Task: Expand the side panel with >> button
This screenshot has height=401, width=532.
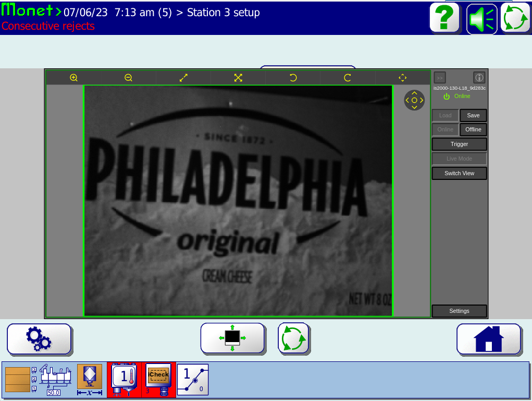Action: pos(440,78)
